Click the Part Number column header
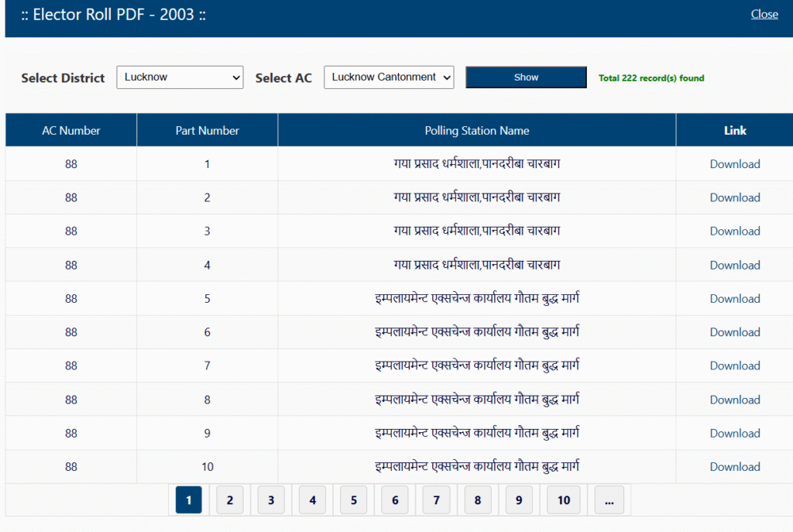 pos(207,131)
